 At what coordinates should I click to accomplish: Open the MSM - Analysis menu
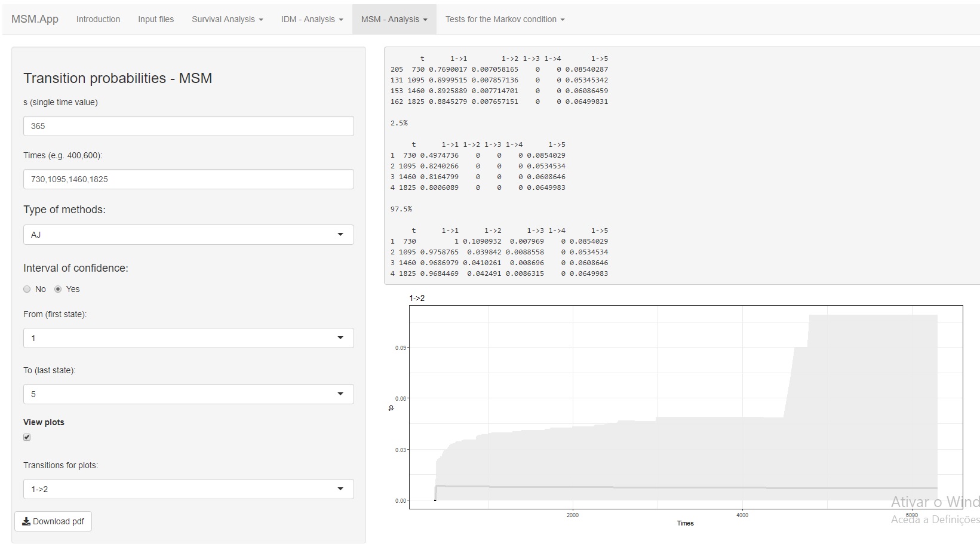point(394,19)
